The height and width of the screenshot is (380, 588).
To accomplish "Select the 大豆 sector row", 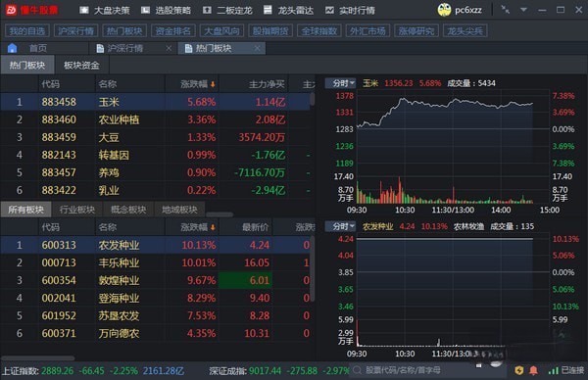I will [155, 137].
